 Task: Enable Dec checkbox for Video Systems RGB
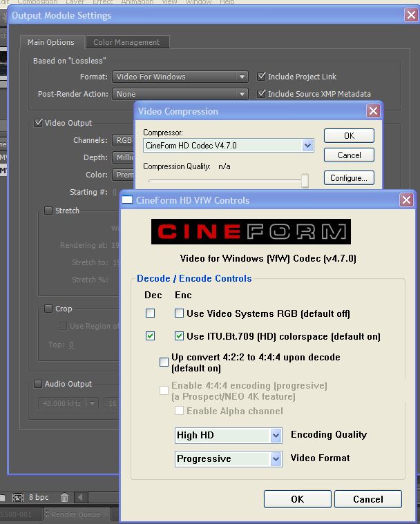click(x=150, y=313)
